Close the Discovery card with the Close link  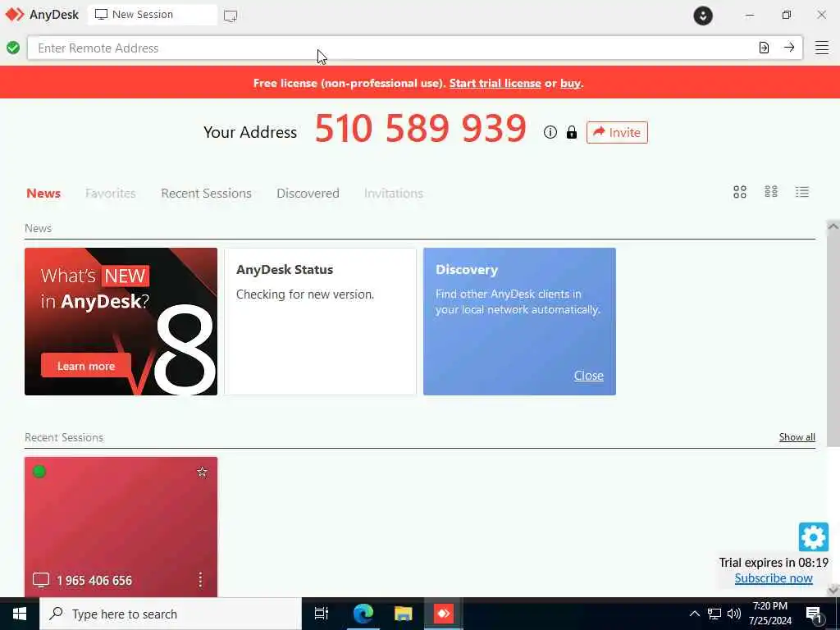(589, 376)
